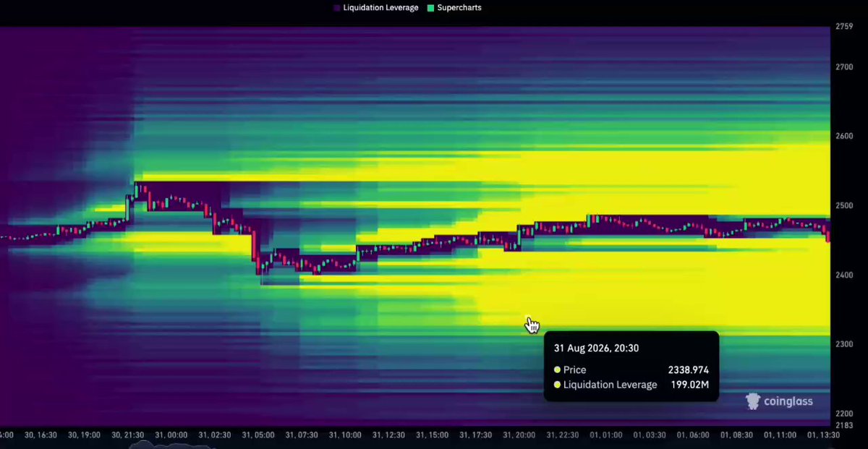Click the '01, 11:00' time axis label
Image resolution: width=868 pixels, height=449 pixels.
click(x=780, y=435)
